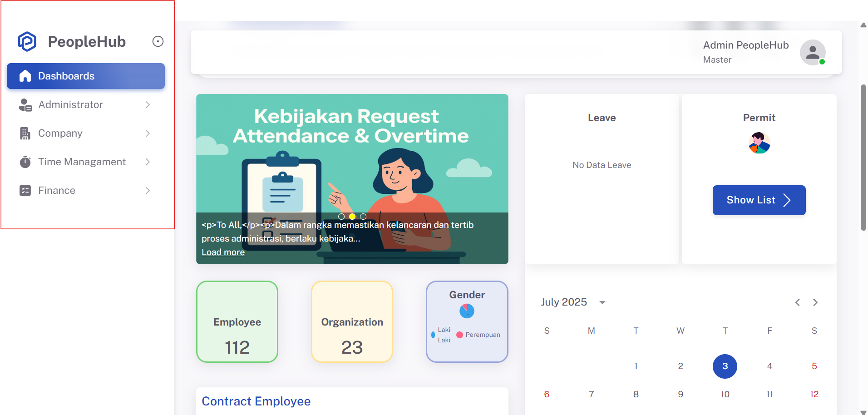This screenshot has height=415, width=868.
Task: Click the Master role label
Action: tap(717, 59)
